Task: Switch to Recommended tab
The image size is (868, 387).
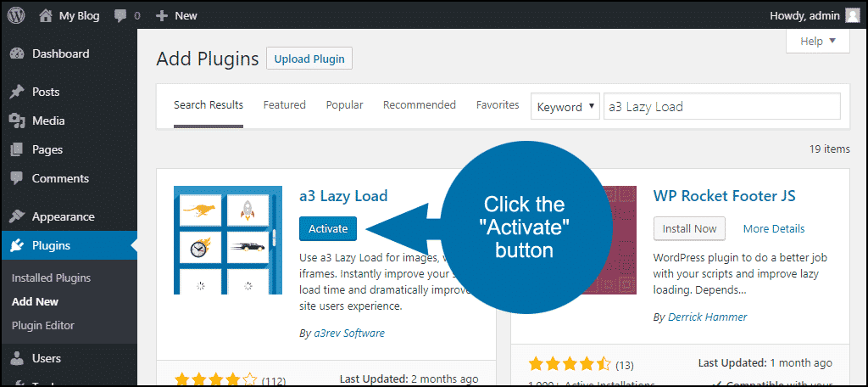Action: click(420, 105)
